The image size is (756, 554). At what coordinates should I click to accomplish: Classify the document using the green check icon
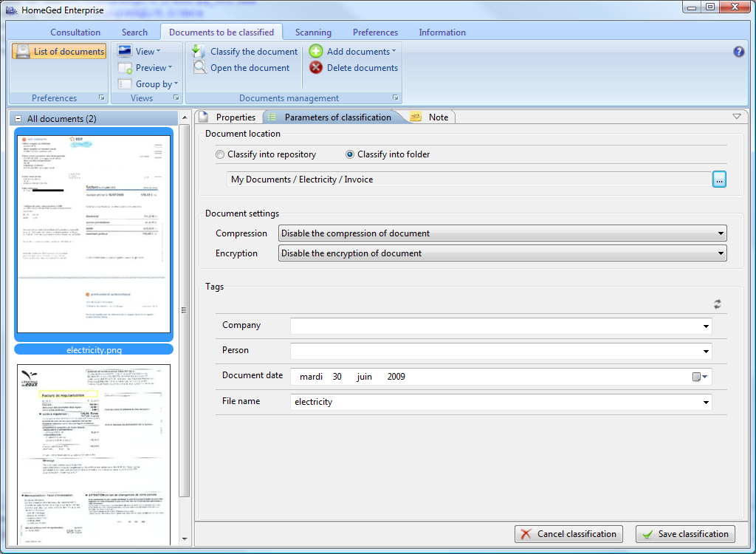197,51
